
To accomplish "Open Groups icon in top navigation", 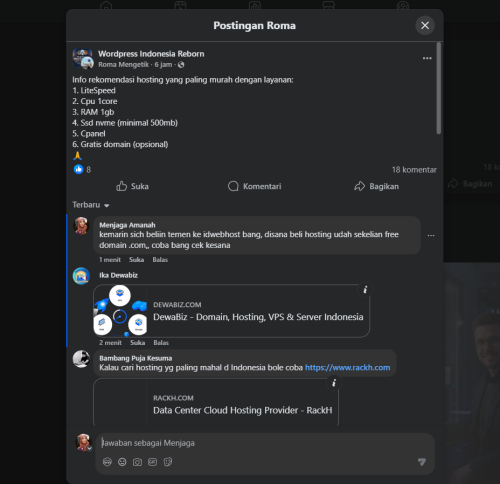I will [x=403, y=6].
